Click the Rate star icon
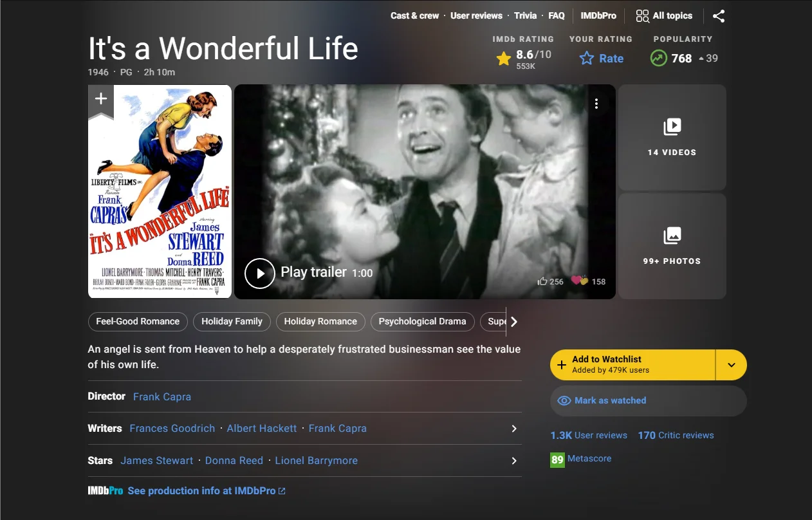812x520 pixels. 586,58
